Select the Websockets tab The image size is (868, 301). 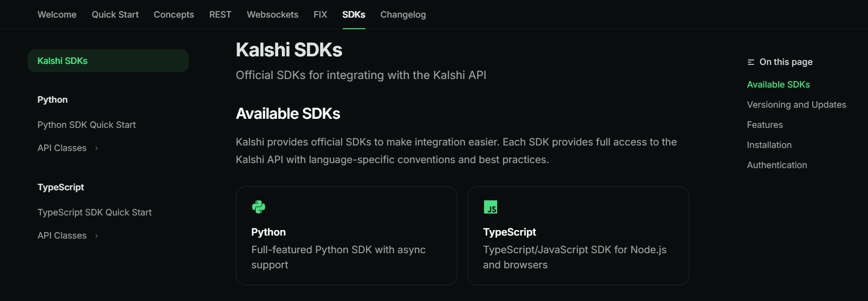point(273,15)
